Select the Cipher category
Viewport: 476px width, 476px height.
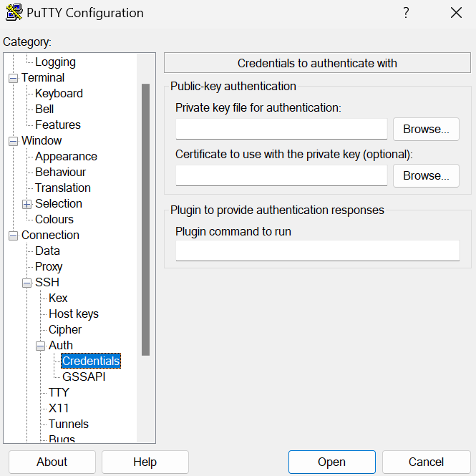[65, 330]
